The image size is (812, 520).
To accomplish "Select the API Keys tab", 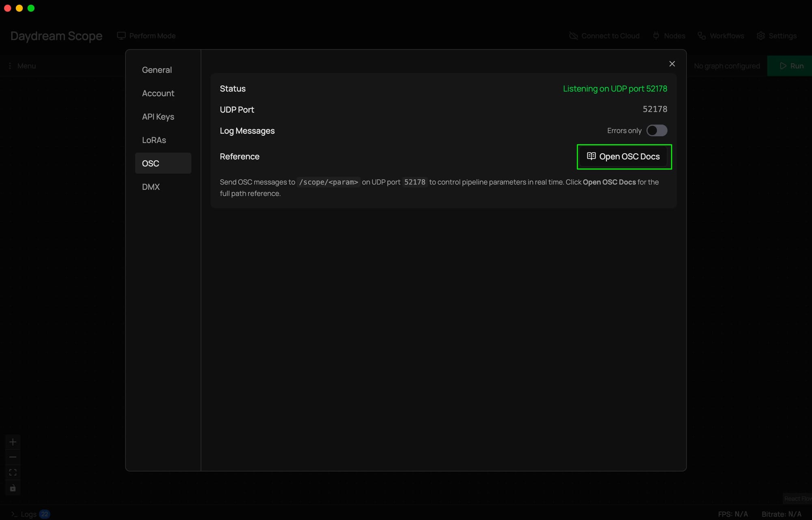I will [x=158, y=117].
